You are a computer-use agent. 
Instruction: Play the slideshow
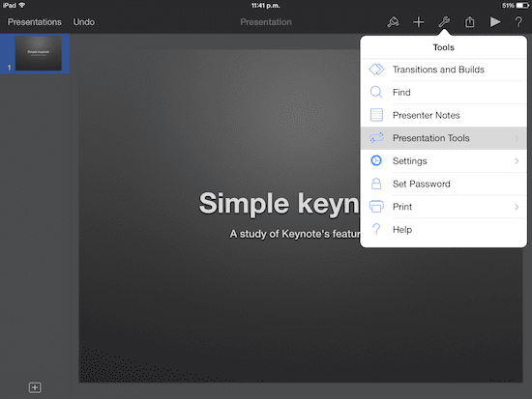pos(495,22)
